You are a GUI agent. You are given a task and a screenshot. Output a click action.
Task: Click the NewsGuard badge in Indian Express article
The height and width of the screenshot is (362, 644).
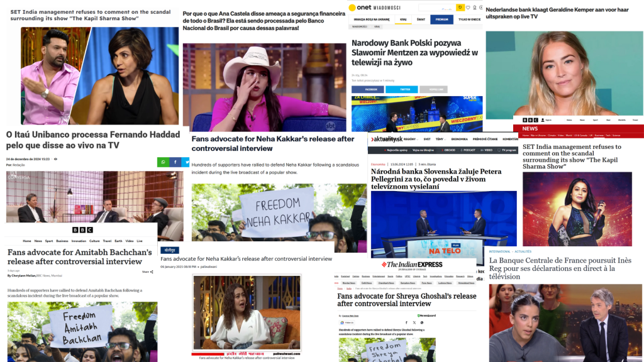pyautogui.click(x=426, y=315)
